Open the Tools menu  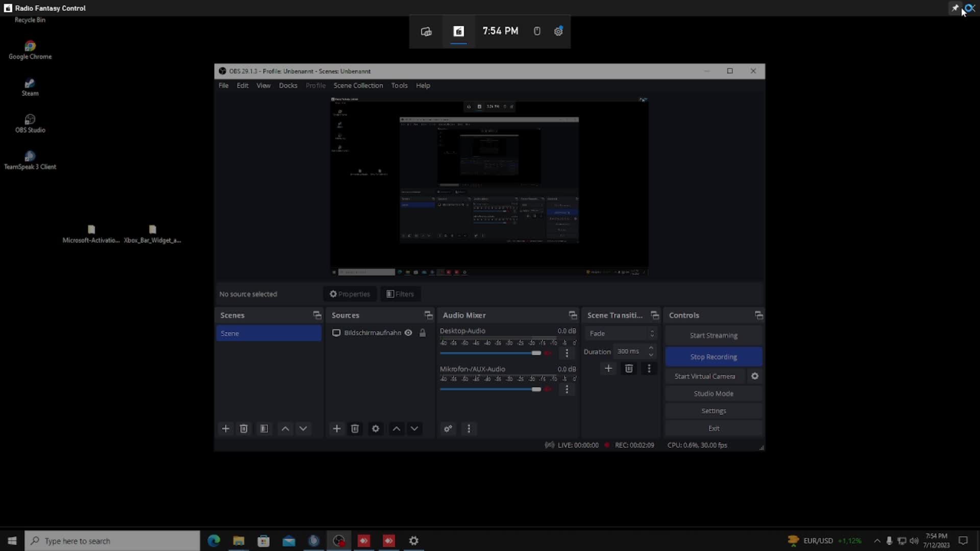click(399, 85)
